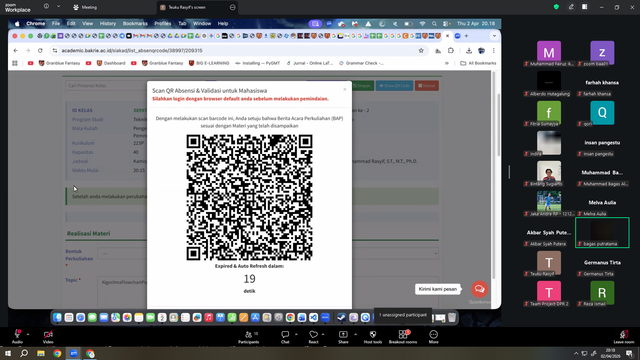Open Windows taskbar search
Image resolution: width=640 pixels, height=360 pixels.
tap(24, 353)
